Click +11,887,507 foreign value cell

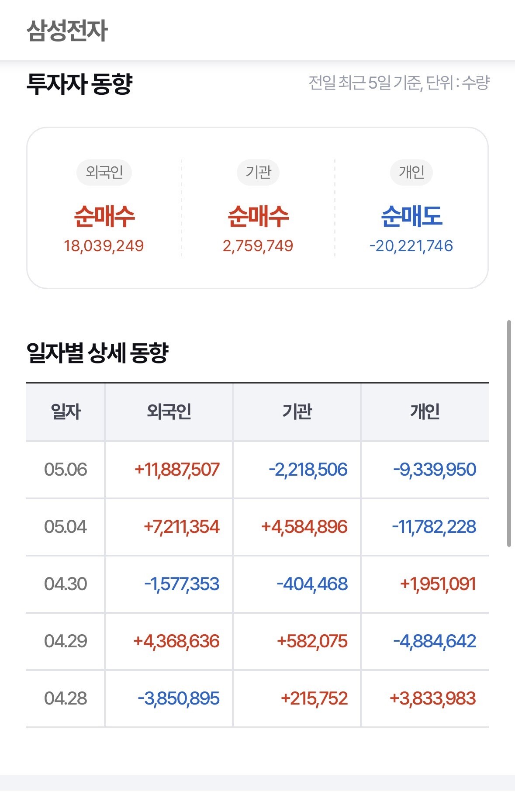pos(177,470)
